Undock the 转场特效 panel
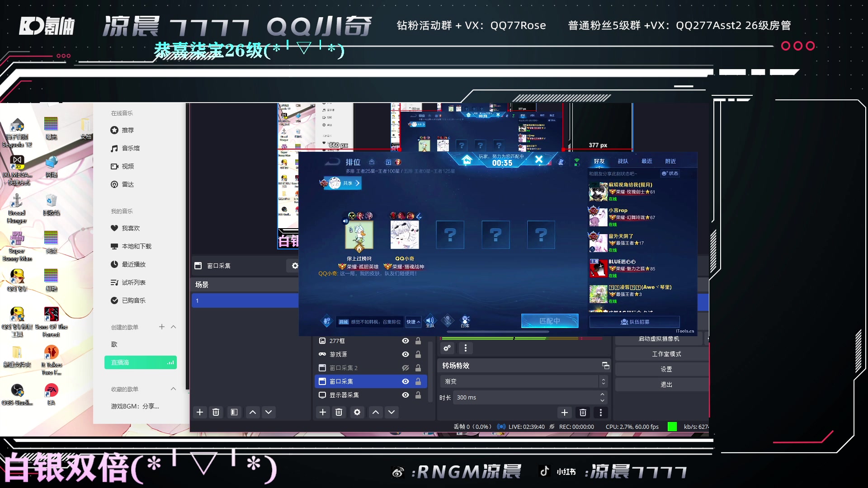This screenshot has width=868, height=488. click(x=605, y=366)
